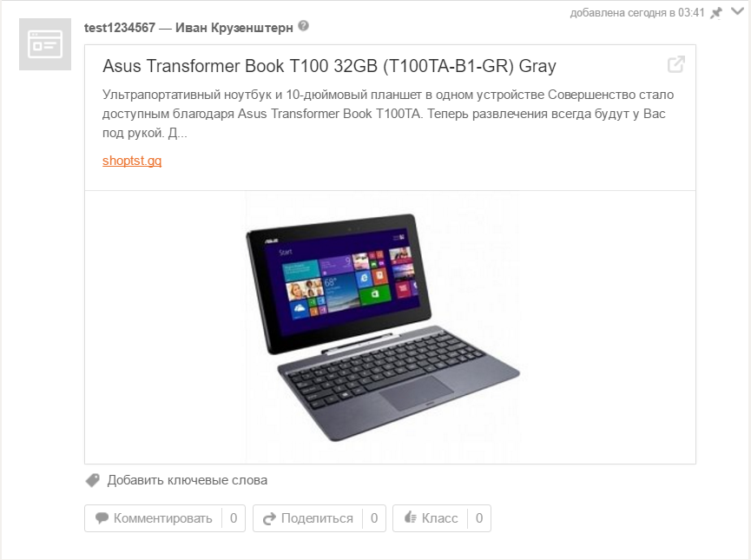Open the test1234567 group name link
751x560 pixels.
click(x=120, y=28)
